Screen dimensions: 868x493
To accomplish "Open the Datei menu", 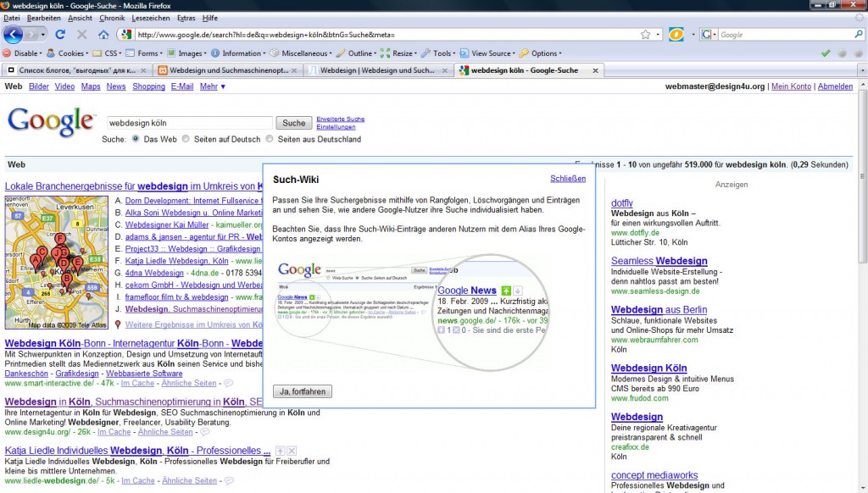I will tap(12, 18).
